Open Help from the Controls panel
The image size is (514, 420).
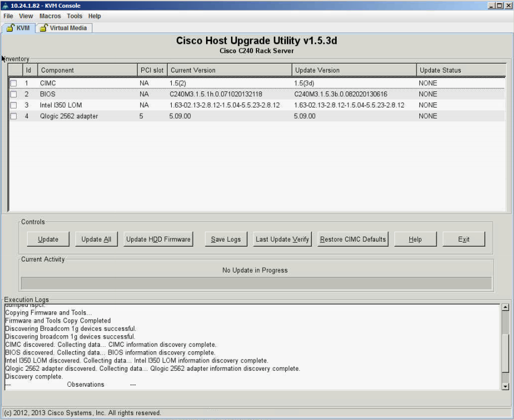point(415,239)
